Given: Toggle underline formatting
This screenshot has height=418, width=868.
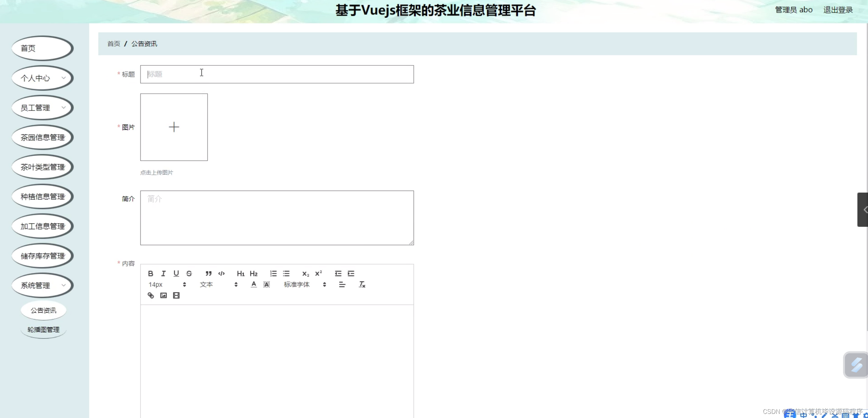Looking at the screenshot, I should click(x=176, y=273).
